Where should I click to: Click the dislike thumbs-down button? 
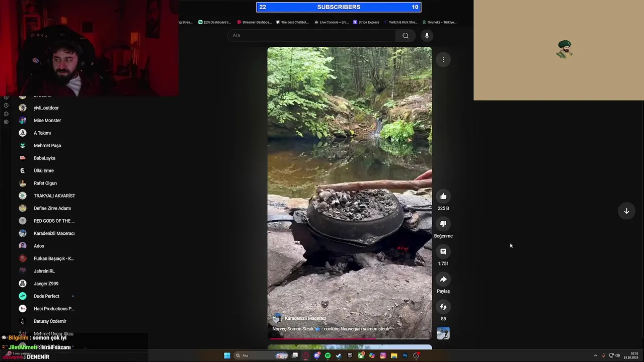[x=443, y=224]
